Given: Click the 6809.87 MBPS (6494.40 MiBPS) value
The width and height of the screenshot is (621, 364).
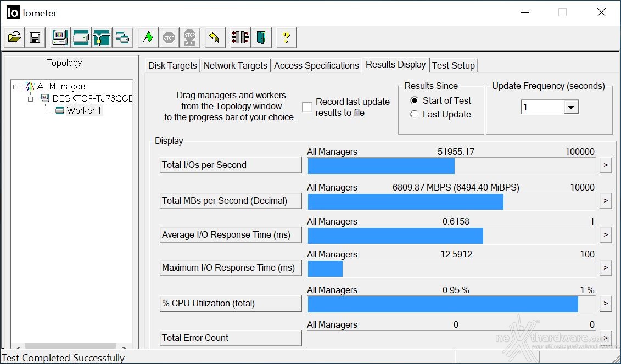Looking at the screenshot, I should [456, 187].
